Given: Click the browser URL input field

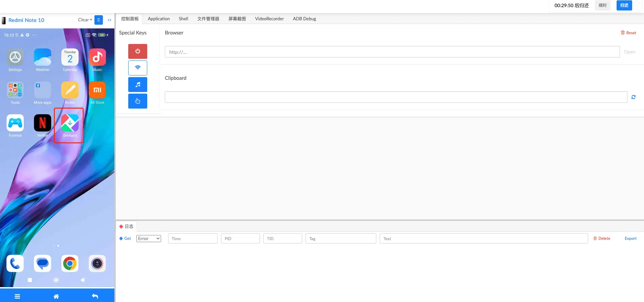Looking at the screenshot, I should (x=392, y=52).
